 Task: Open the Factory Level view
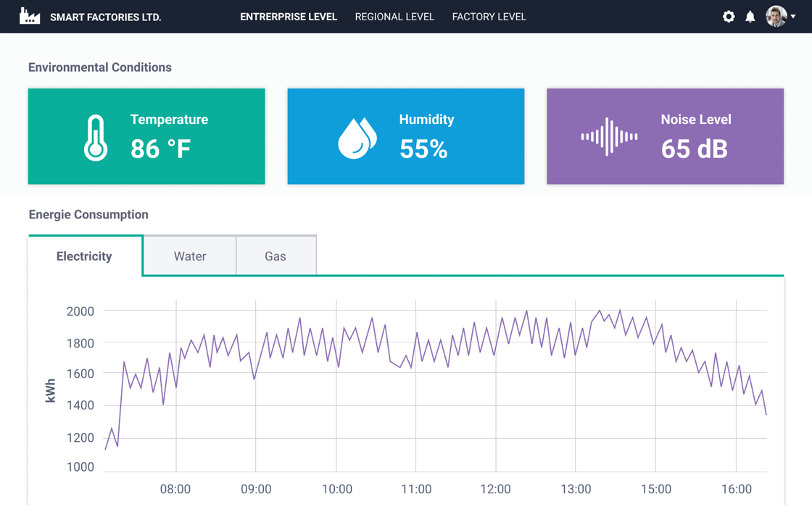[489, 17]
